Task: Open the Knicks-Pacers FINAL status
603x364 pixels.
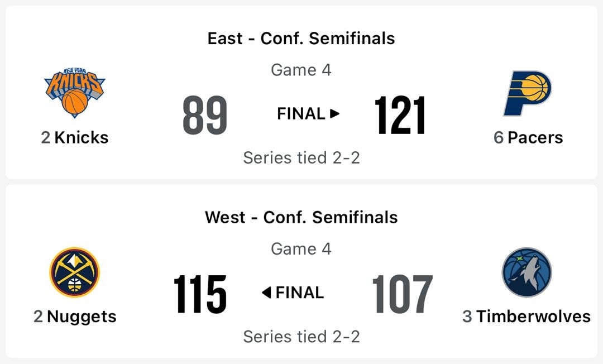Action: click(301, 114)
